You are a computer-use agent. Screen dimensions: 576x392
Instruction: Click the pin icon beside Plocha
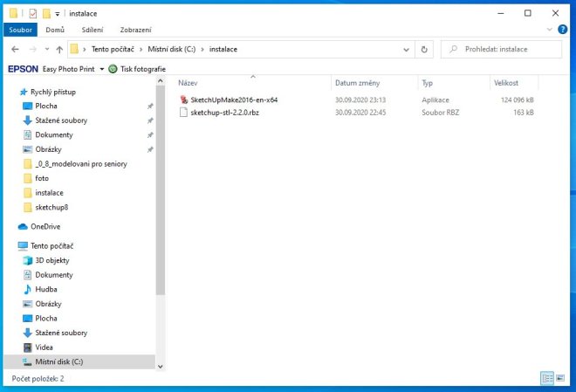tap(150, 107)
